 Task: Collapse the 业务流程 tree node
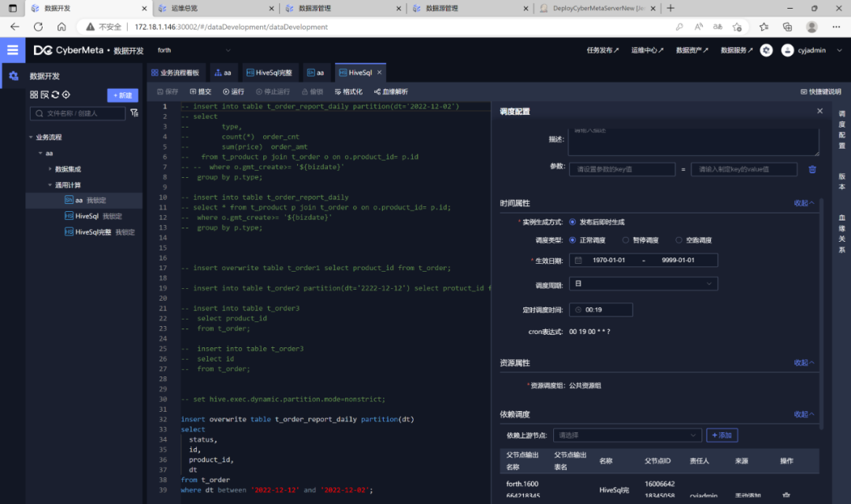click(31, 137)
